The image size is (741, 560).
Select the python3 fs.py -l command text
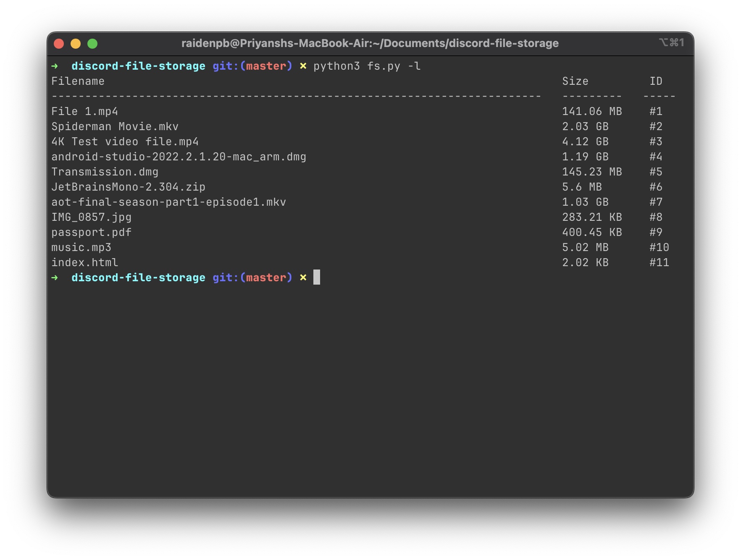[367, 66]
